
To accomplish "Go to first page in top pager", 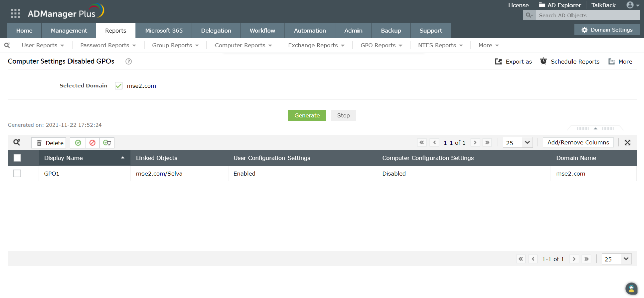I will tap(422, 143).
